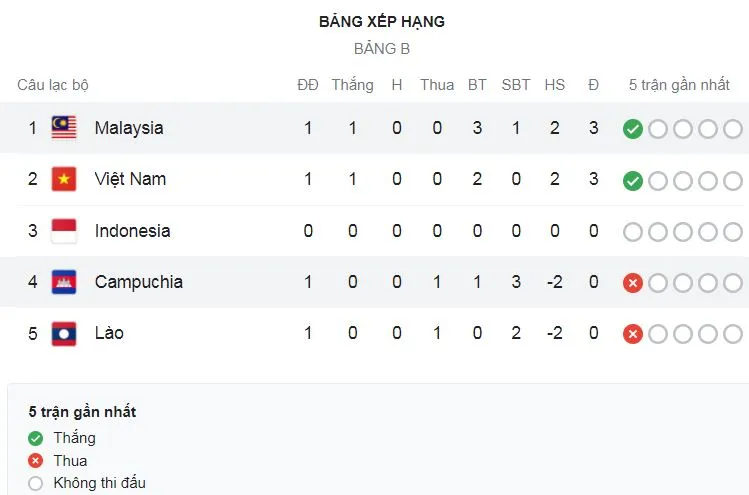This screenshot has width=749, height=495.
Task: Click the Malaysia flag icon
Action: click(x=64, y=128)
